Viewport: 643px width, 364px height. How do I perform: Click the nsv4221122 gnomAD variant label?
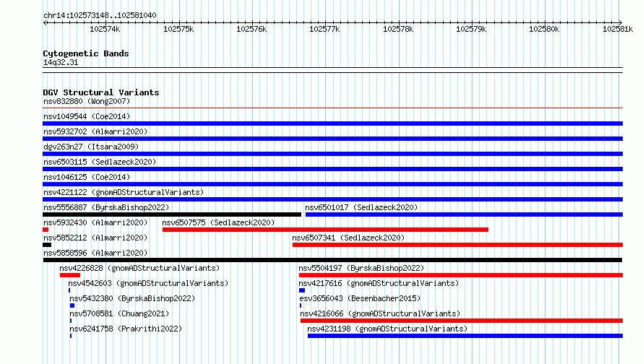pos(124,192)
